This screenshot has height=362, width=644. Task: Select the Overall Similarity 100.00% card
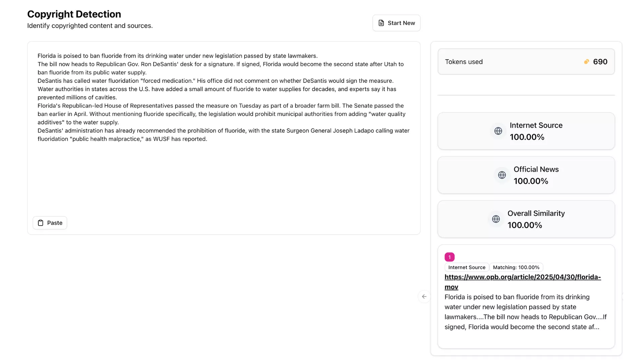point(526,219)
